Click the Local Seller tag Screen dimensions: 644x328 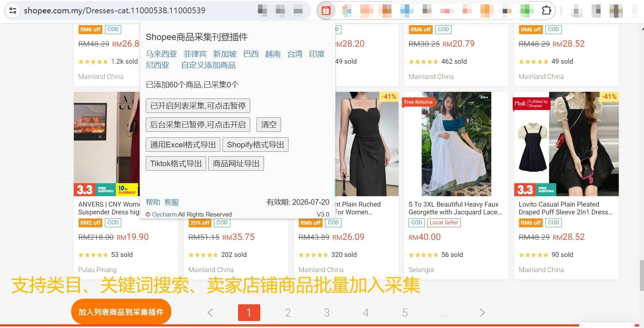(x=444, y=222)
